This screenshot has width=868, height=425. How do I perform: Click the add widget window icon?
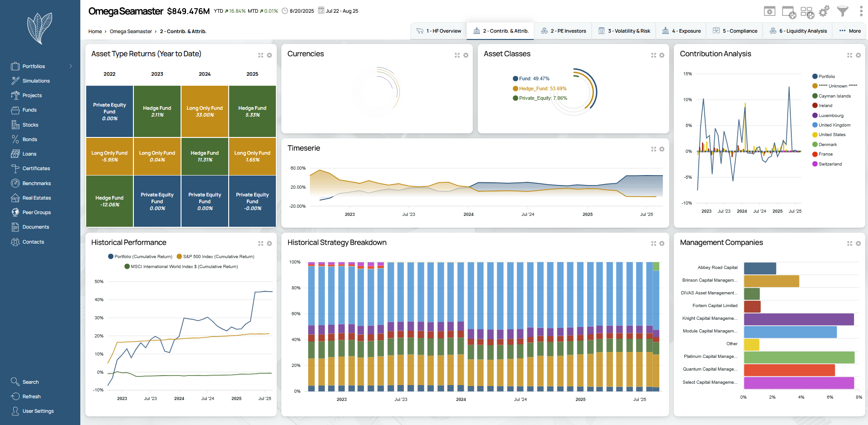[x=789, y=12]
